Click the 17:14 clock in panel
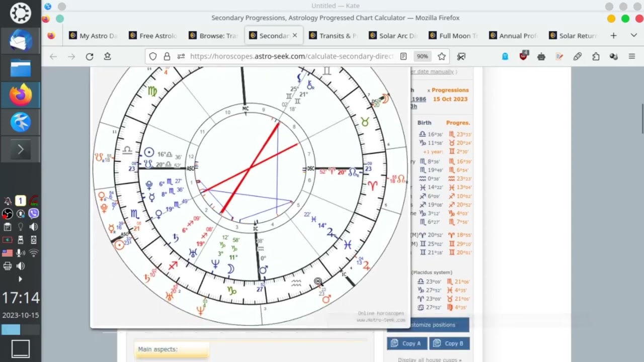644x362 pixels. click(21, 298)
